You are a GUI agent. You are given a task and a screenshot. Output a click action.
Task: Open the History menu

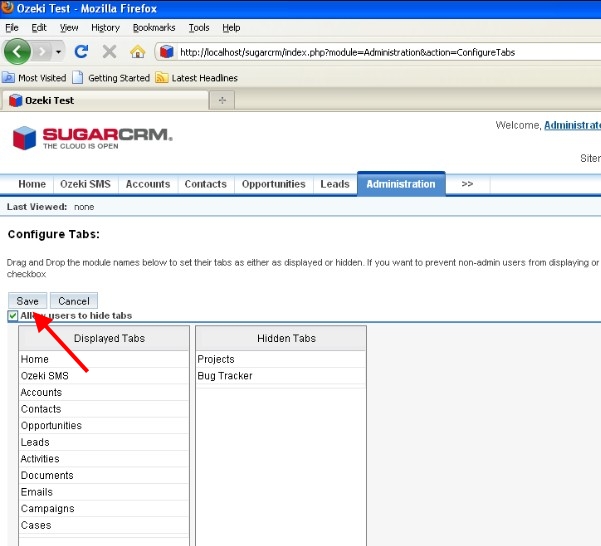click(105, 28)
